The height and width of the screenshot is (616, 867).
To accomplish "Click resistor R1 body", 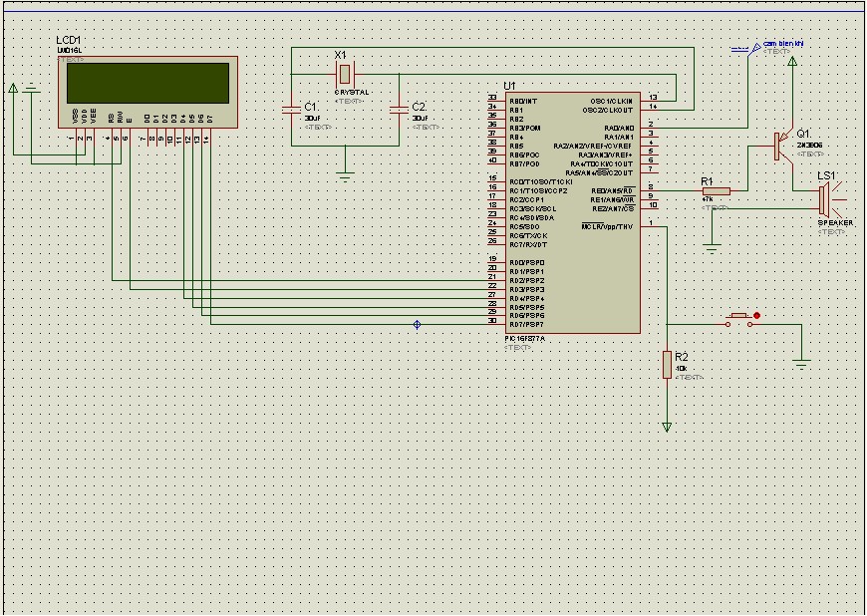I will [716, 190].
